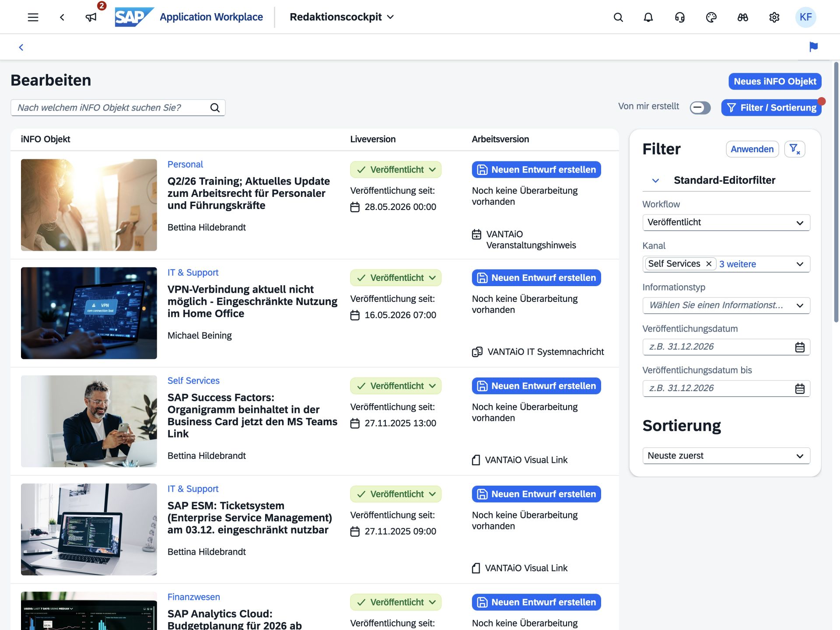The height and width of the screenshot is (630, 840).
Task: Click the search icon in the iNFO Objekt field
Action: [215, 108]
